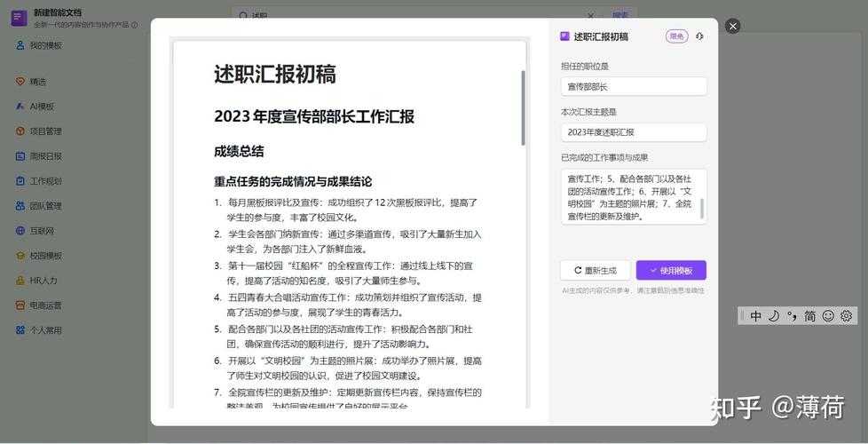The height and width of the screenshot is (444, 868).
Task: Open 校园模板 category
Action: tap(45, 256)
